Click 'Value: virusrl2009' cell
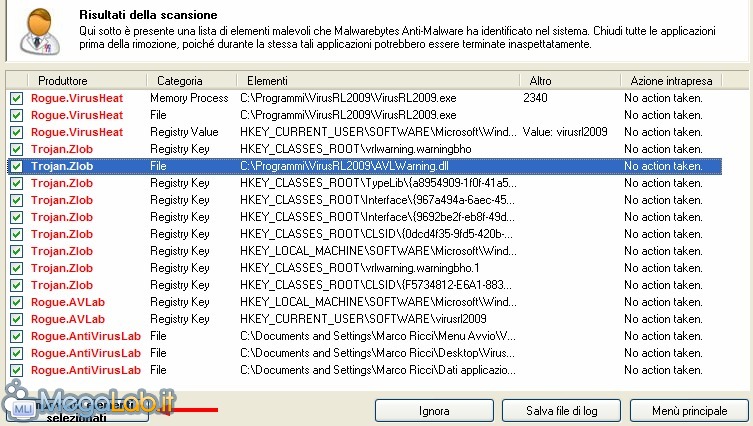 pos(565,132)
